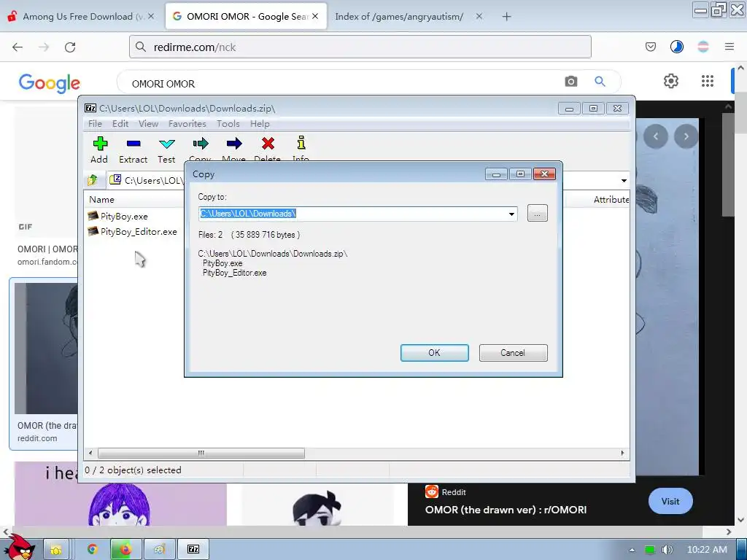Select PityBoy_Editor.exe in the file list
Viewport: 747px width, 560px height.
coord(133,231)
